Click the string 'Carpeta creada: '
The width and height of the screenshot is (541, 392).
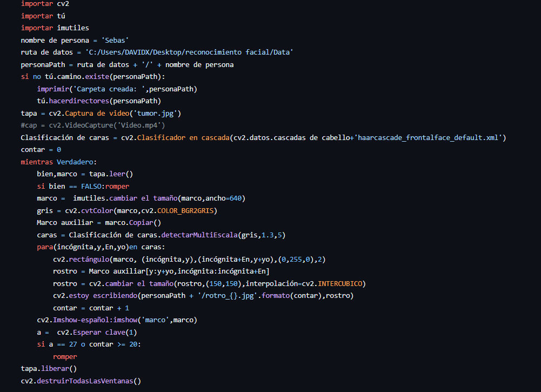click(109, 89)
